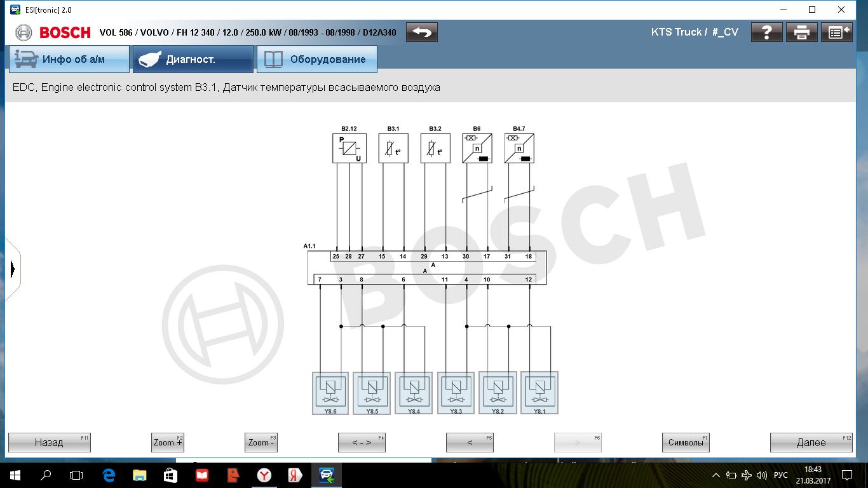Select injector valve Y8.5 symbol
868x488 pixels.
tap(372, 393)
